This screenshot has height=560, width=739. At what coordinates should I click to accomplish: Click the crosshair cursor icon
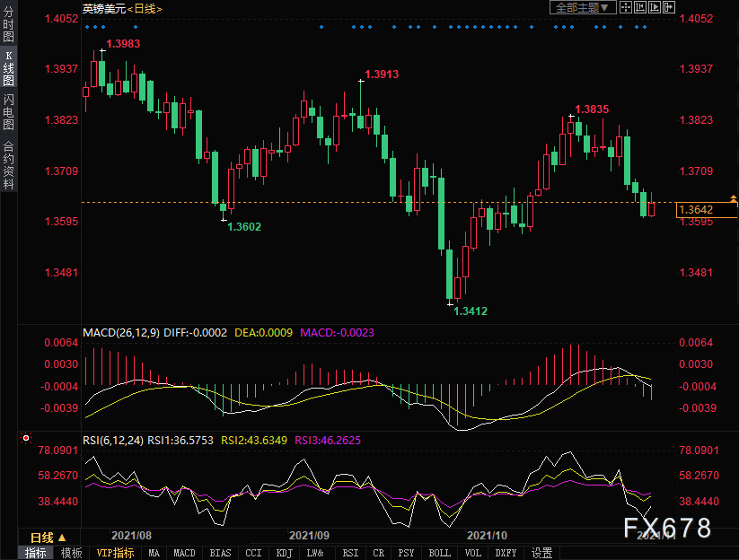(x=625, y=7)
